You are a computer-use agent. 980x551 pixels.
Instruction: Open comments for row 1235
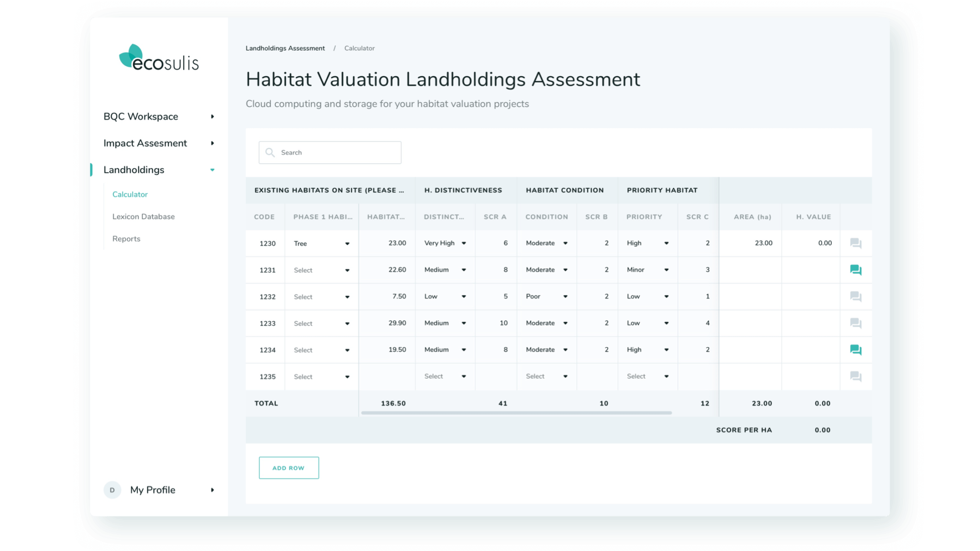click(856, 376)
